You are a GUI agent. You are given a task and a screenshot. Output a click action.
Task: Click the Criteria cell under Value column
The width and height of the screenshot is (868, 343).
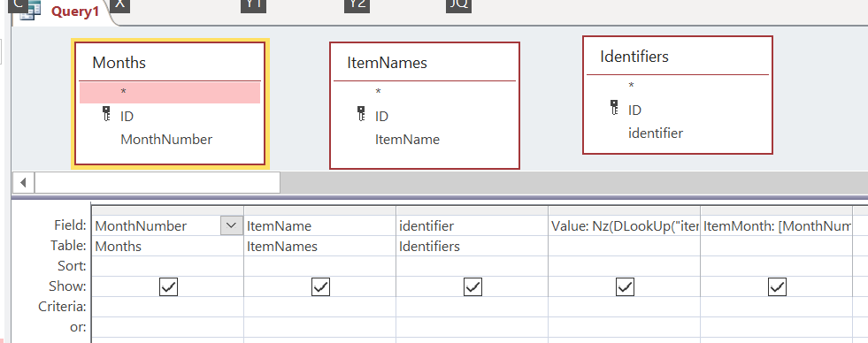[625, 307]
